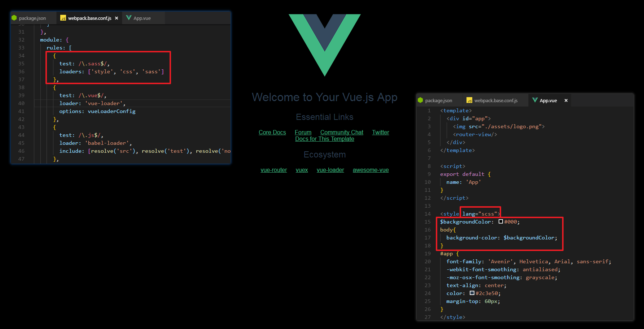
Task: Click the 'Ecosystem' heading
Action: (325, 155)
